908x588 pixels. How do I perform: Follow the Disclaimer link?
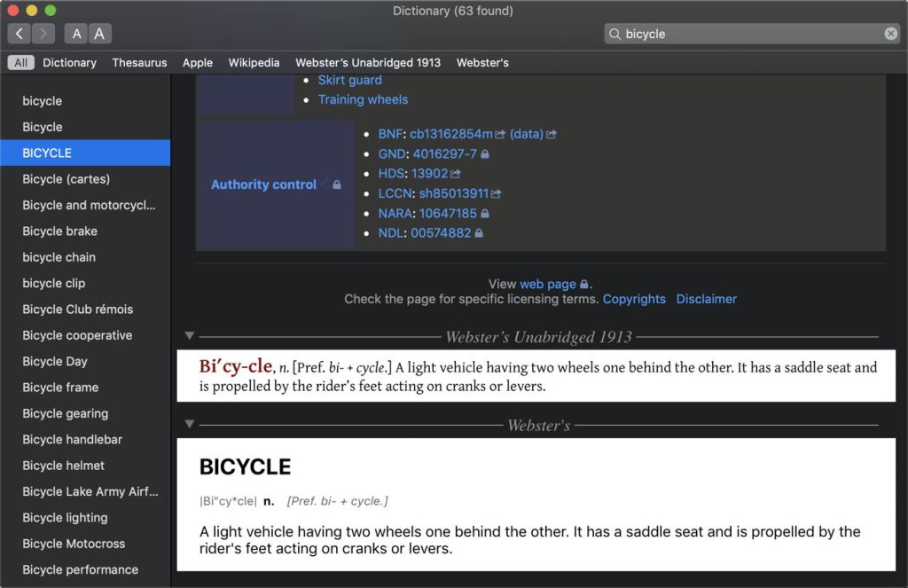[706, 299]
